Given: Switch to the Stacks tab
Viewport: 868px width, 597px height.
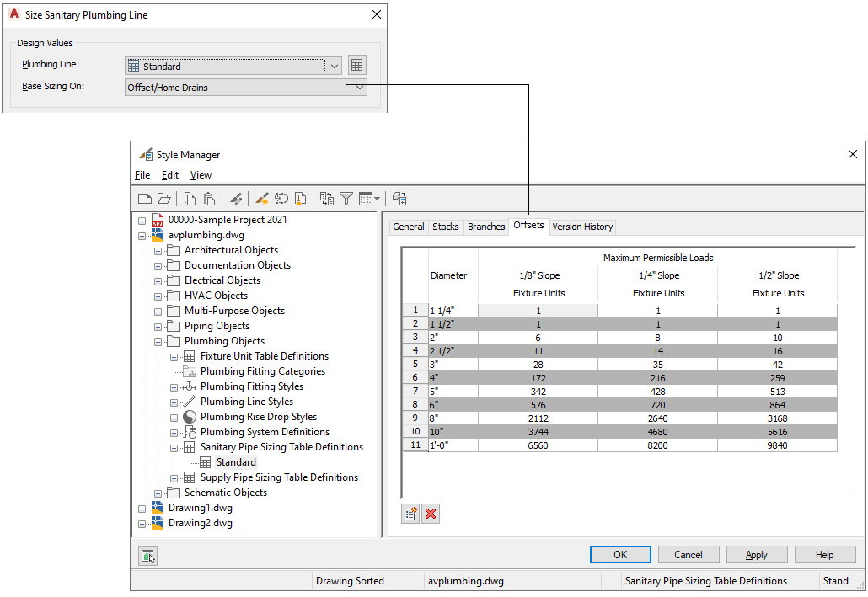Looking at the screenshot, I should [446, 227].
